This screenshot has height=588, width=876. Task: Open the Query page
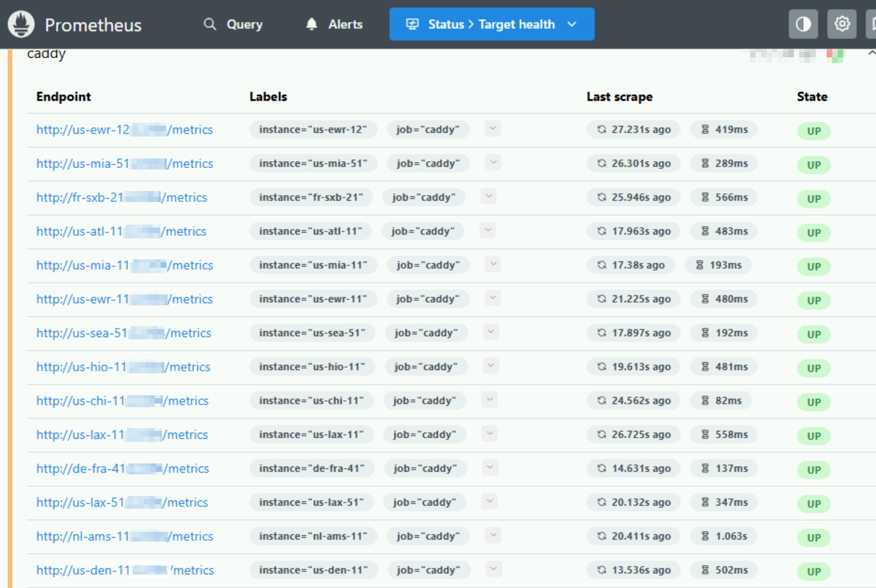233,24
